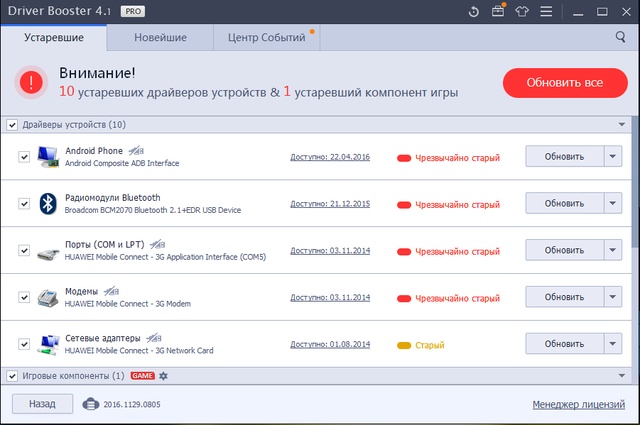Click Обновить for Порты (COM и LPT)
This screenshot has width=640, height=425.
pos(564,250)
